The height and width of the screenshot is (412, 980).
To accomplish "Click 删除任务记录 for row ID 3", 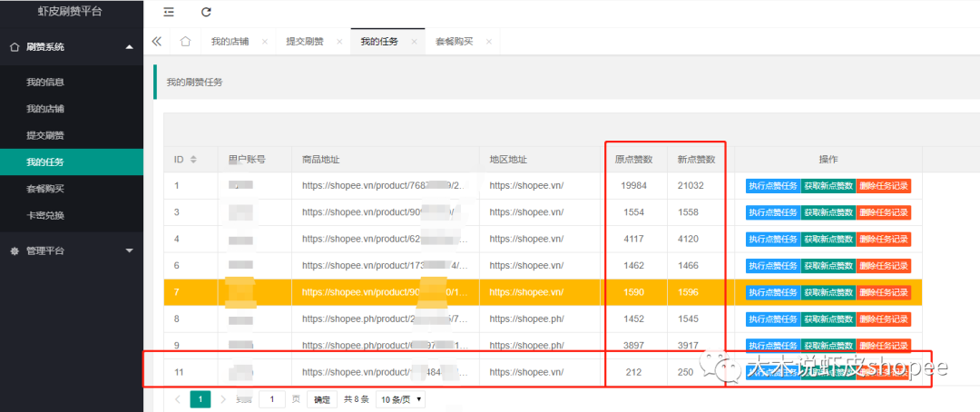I will (x=883, y=212).
